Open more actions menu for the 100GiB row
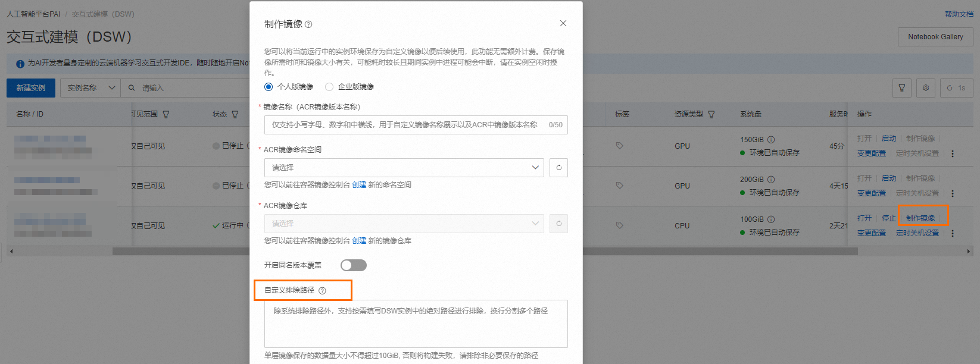 point(953,233)
